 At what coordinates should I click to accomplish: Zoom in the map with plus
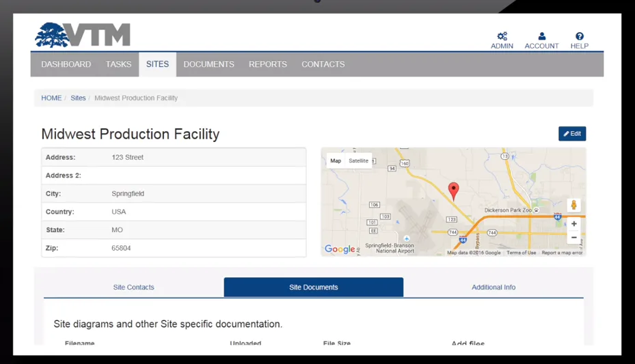pos(574,223)
